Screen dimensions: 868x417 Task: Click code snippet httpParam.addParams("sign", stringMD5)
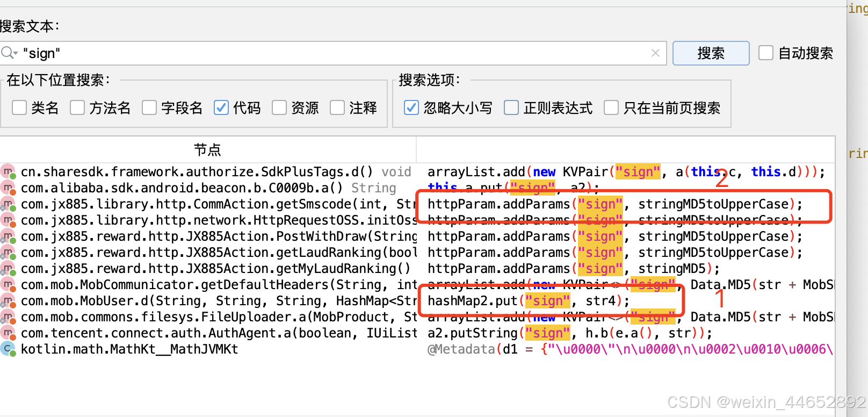coord(574,269)
